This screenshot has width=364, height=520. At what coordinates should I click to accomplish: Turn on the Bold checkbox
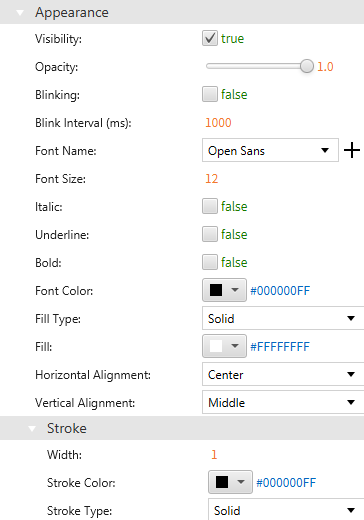click(x=210, y=262)
